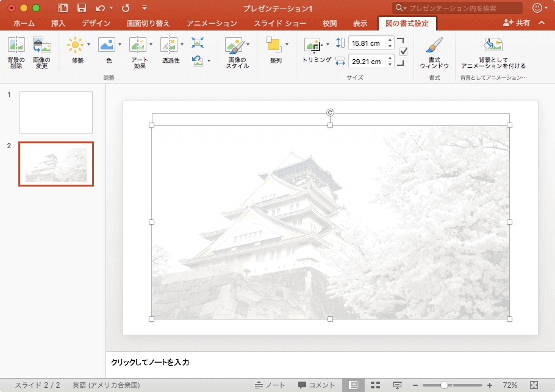Open the Transitions (画面切り替え) tab
555x392 pixels.
pyautogui.click(x=148, y=23)
